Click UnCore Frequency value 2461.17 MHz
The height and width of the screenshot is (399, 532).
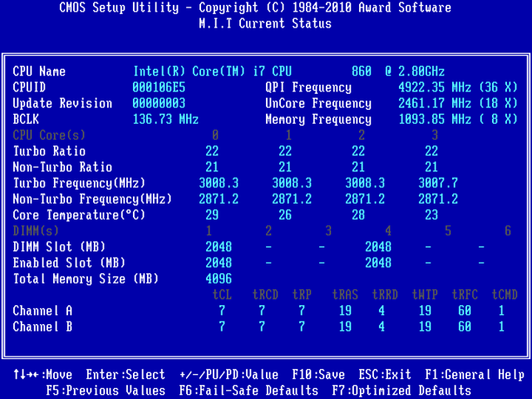click(x=458, y=103)
